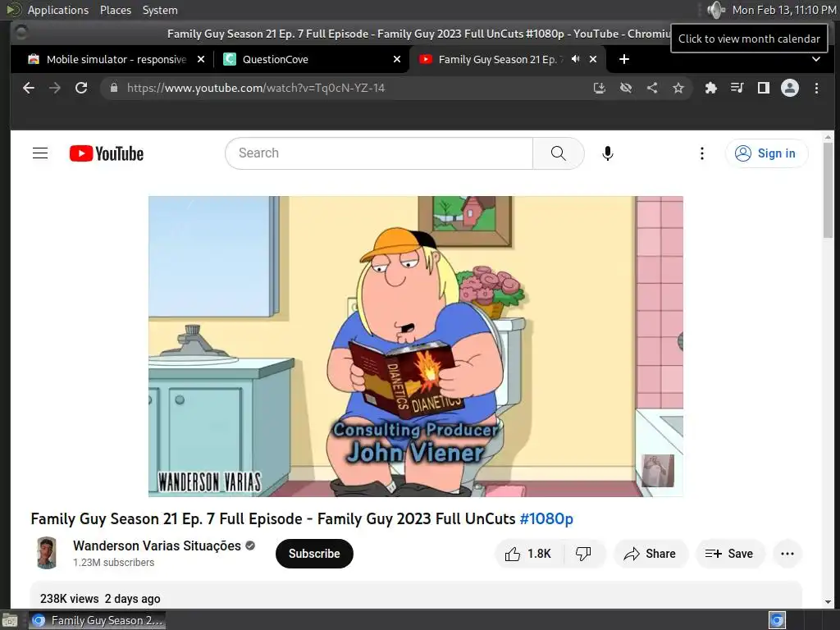Like the video with thumbs up

(x=528, y=554)
